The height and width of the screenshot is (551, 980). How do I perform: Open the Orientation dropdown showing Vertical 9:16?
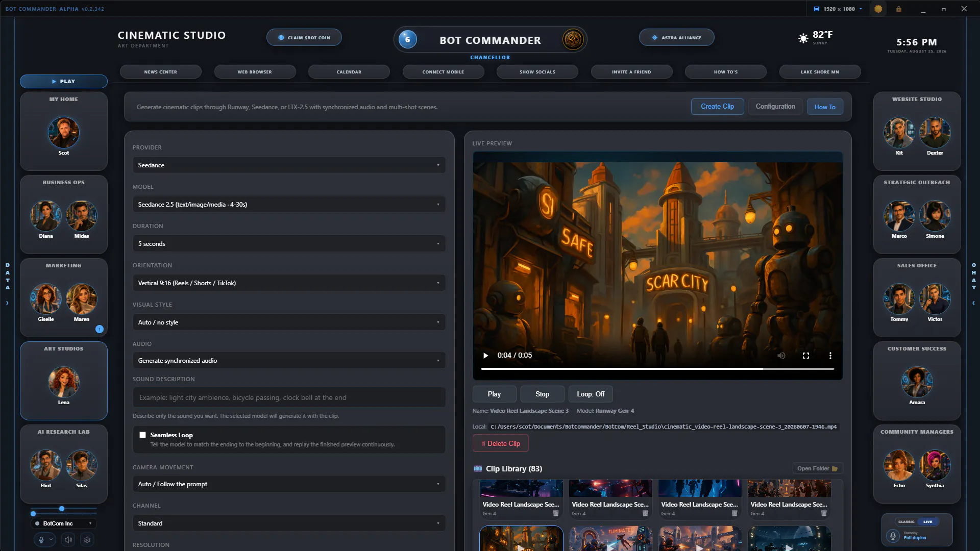click(289, 283)
